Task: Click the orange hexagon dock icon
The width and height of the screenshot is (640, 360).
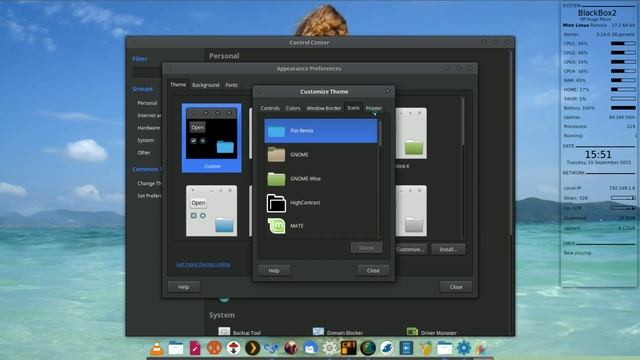Action: click(214, 348)
